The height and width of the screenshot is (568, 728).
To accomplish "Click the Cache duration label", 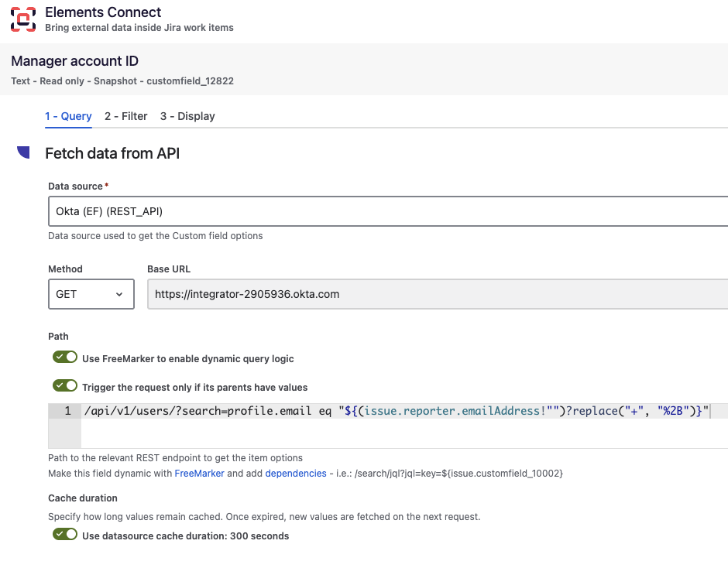I will tap(83, 498).
